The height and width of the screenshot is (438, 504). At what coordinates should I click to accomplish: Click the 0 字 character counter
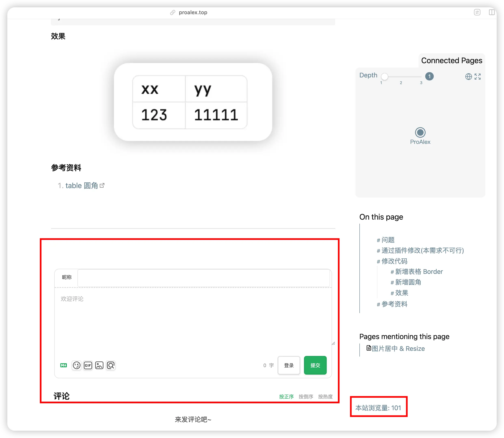click(268, 365)
